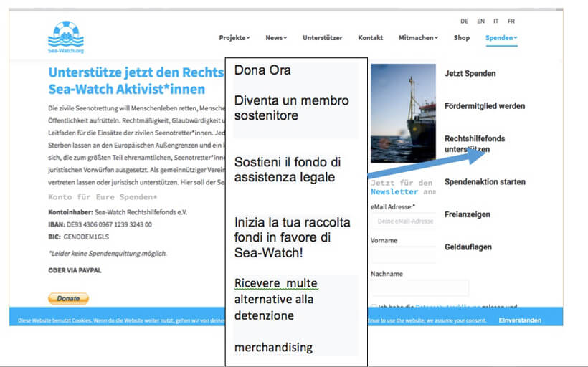Open Spendenaktion starten entry
This screenshot has width=588, height=367.
click(x=485, y=182)
